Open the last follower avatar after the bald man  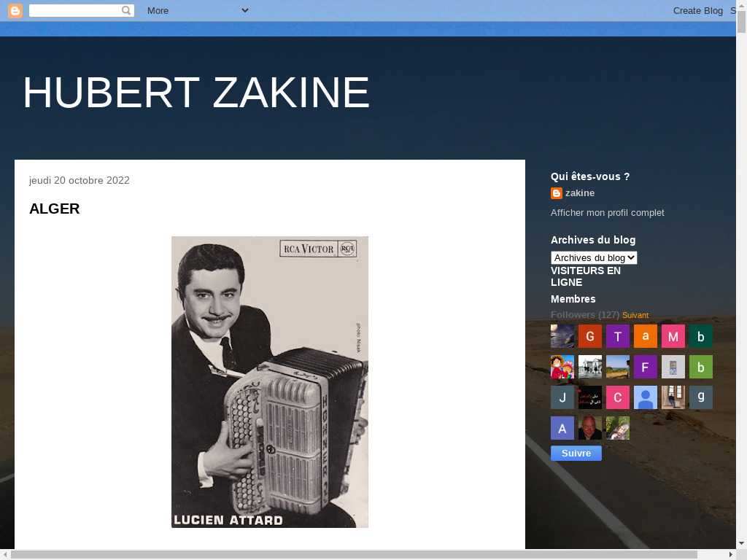[617, 428]
